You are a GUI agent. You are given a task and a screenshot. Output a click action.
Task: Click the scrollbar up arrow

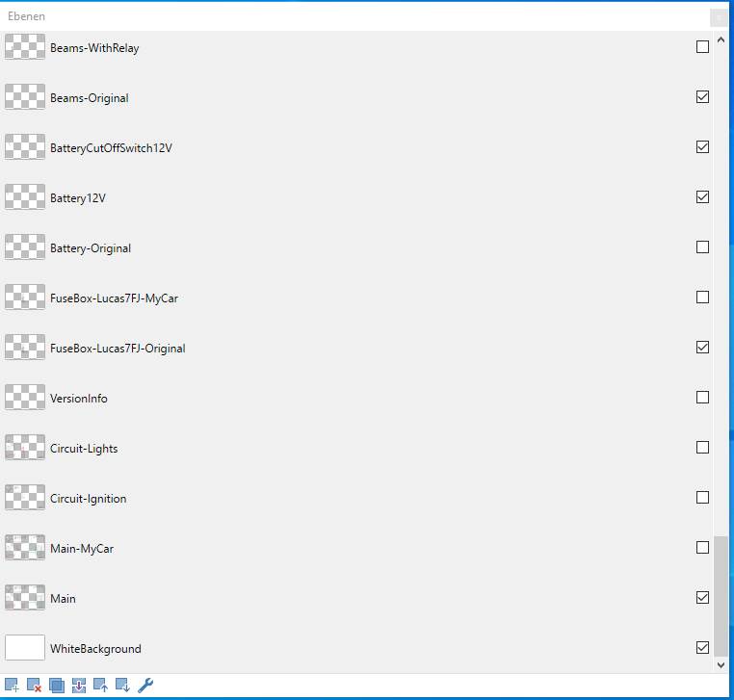click(x=721, y=39)
